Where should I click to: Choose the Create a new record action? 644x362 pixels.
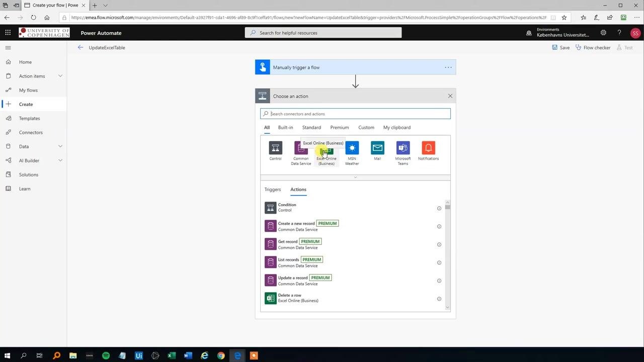click(x=352, y=226)
